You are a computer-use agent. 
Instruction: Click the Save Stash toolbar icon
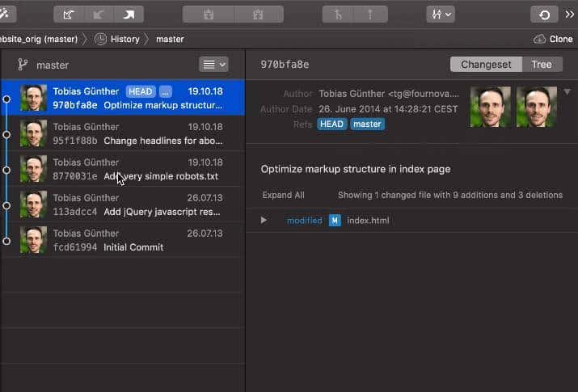point(209,15)
